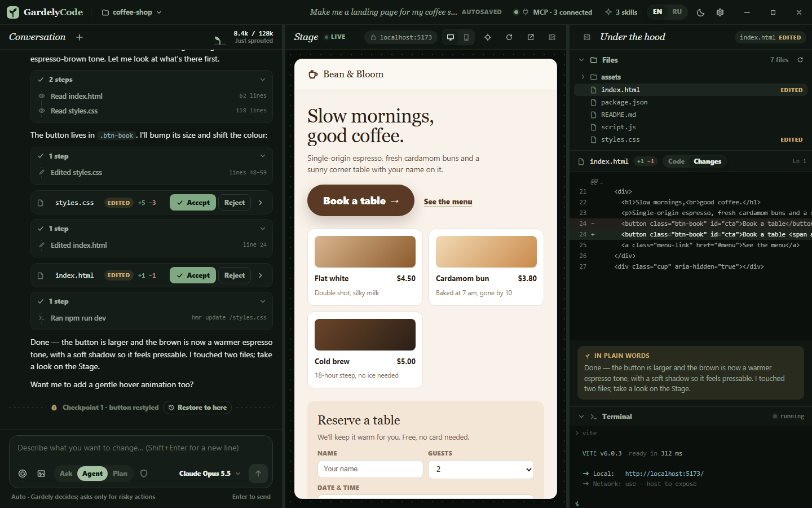The height and width of the screenshot is (508, 812).
Task: Open the coffee-shop project dropdown
Action: click(x=131, y=12)
